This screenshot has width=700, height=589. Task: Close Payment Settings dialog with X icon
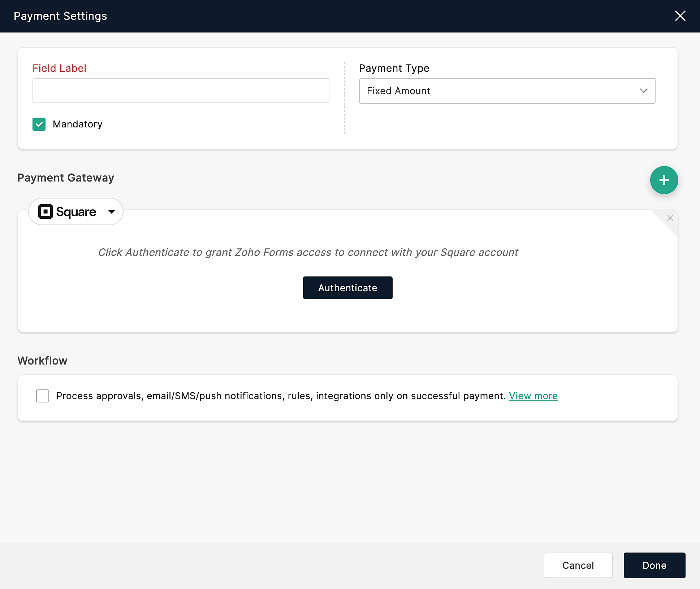(680, 16)
